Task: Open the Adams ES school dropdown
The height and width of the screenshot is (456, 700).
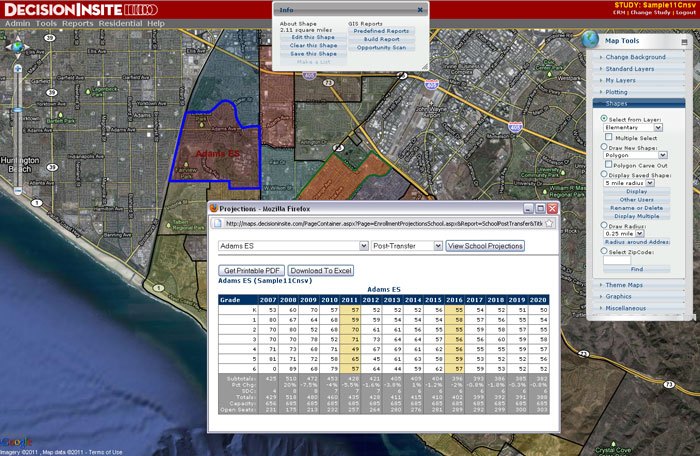Action: (291, 245)
